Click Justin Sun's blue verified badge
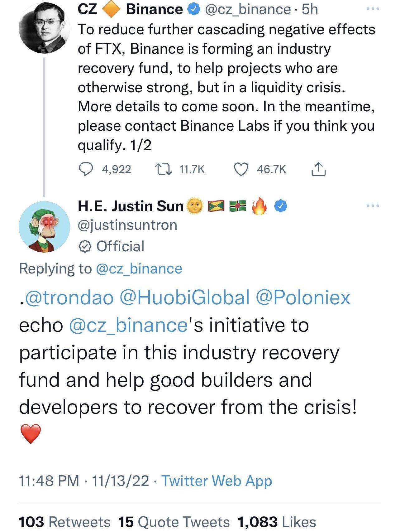The height and width of the screenshot is (532, 400). click(x=281, y=206)
